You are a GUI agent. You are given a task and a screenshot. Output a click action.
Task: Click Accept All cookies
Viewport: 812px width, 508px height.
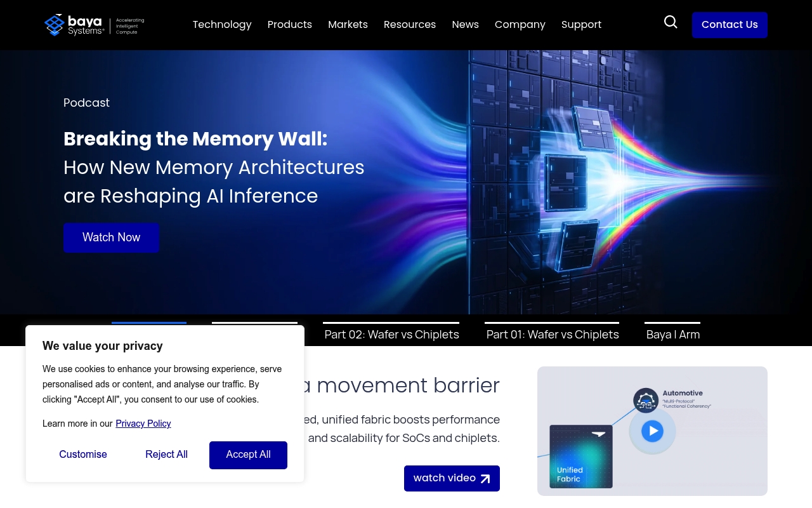point(248,455)
